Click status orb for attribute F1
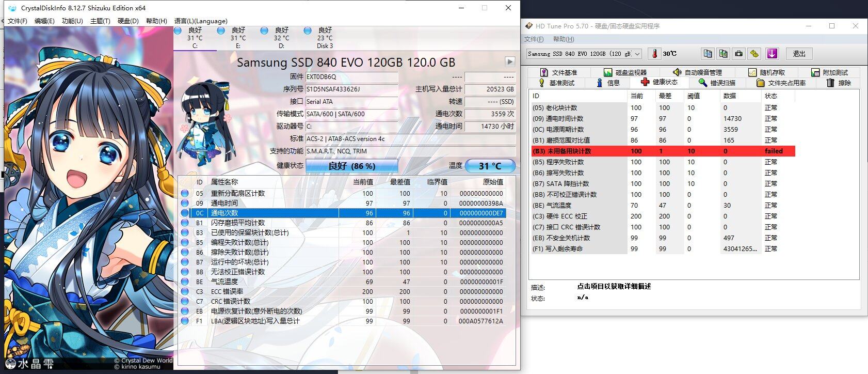The image size is (868, 374). point(185,321)
